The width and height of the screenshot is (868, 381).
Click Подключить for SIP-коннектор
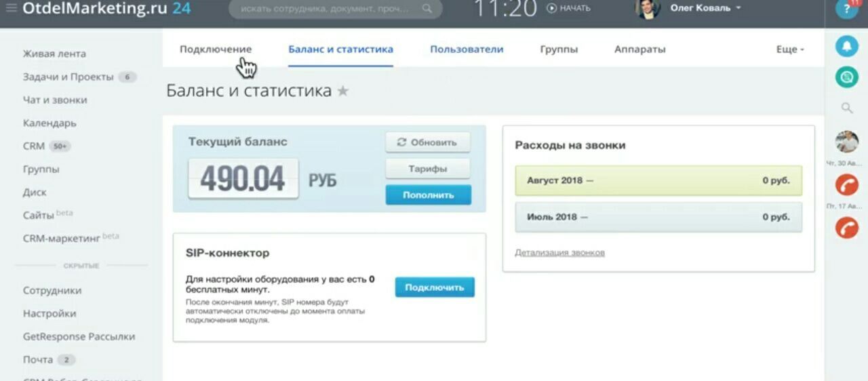pos(435,287)
